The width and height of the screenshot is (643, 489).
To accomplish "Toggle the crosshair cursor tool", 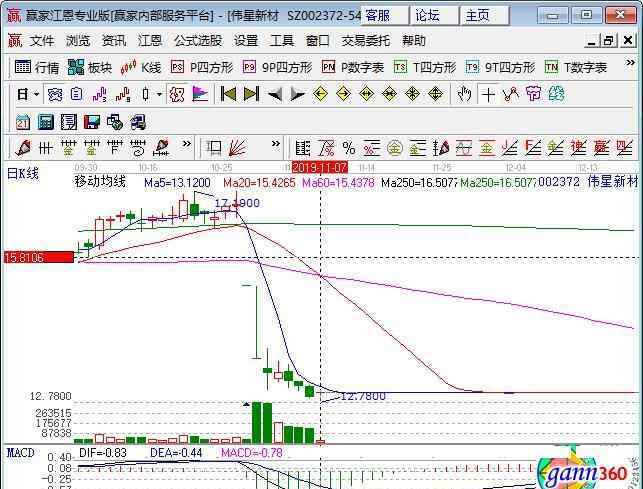I will [488, 95].
